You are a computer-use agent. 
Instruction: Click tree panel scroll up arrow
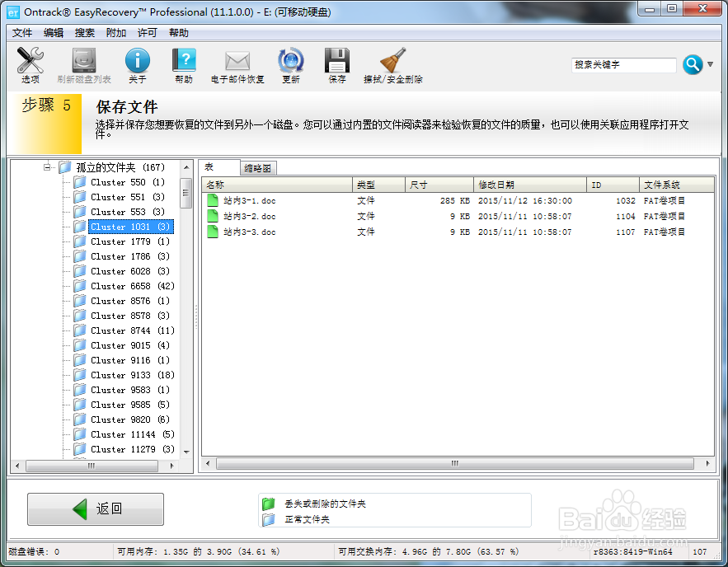[186, 167]
